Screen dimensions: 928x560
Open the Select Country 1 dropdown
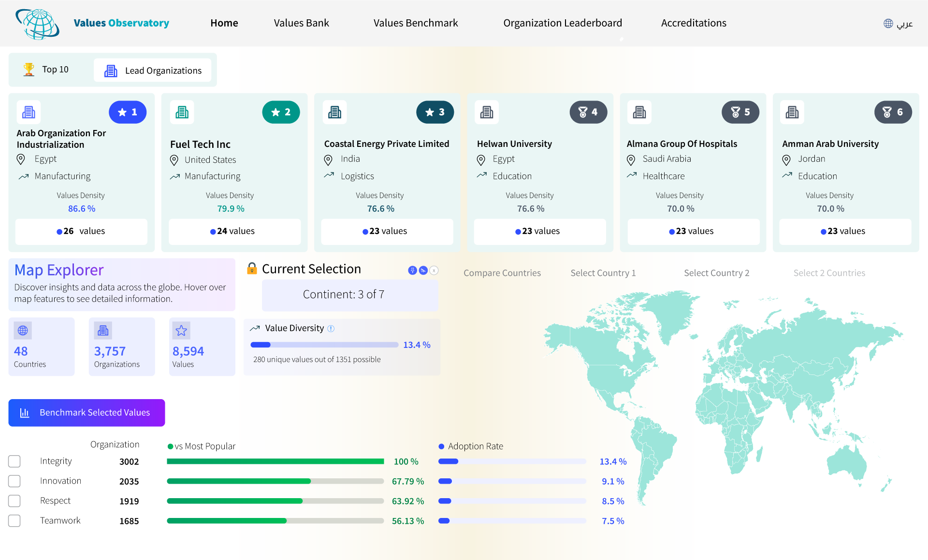tap(603, 273)
